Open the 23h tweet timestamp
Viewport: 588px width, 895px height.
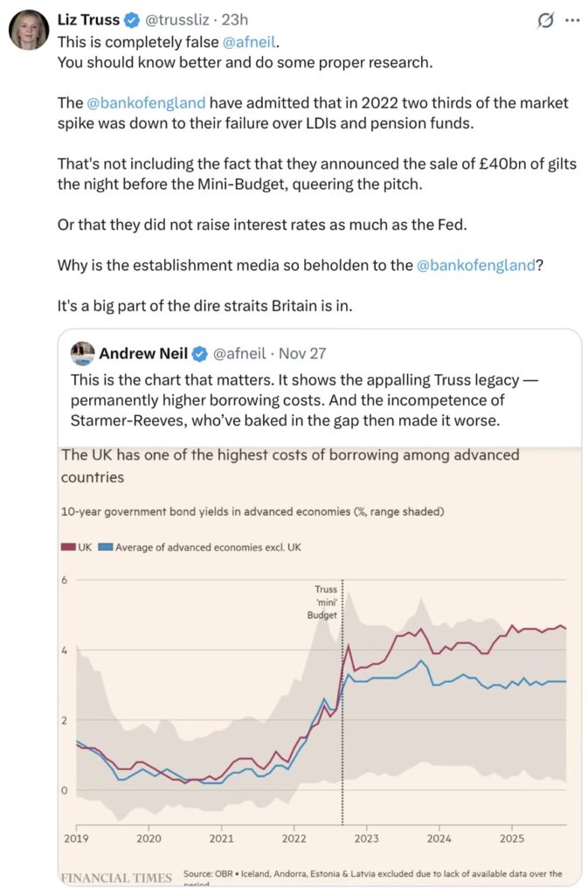coord(234,20)
